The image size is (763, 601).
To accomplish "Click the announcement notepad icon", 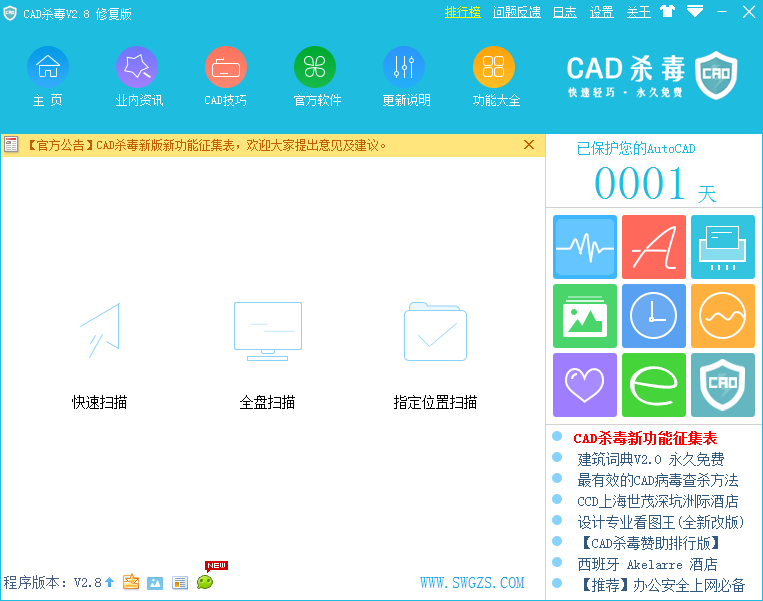I will pos(11,145).
